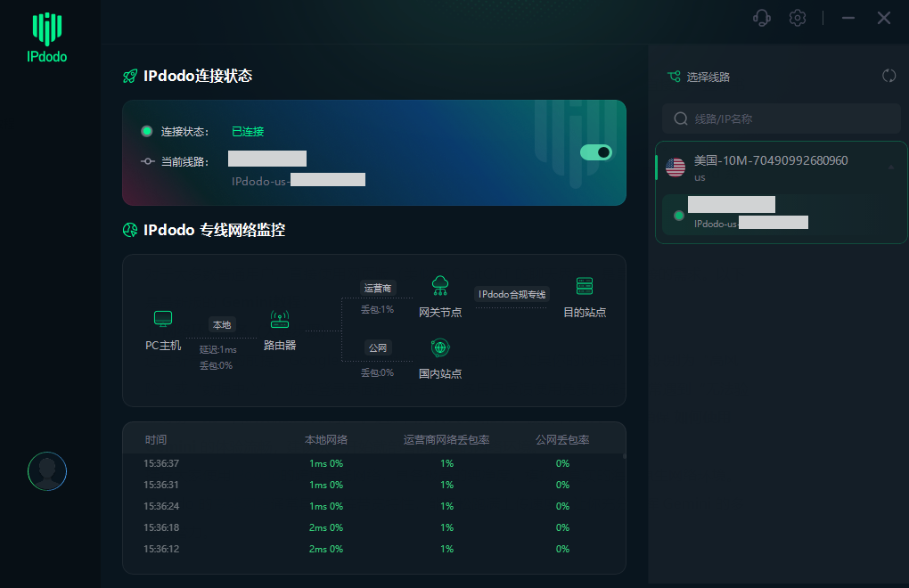This screenshot has height=588, width=909.
Task: Toggle off the connection switch
Action: [595, 152]
